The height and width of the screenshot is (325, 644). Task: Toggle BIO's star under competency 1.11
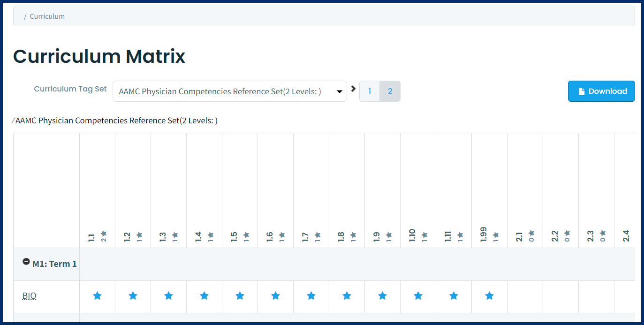[x=454, y=296]
